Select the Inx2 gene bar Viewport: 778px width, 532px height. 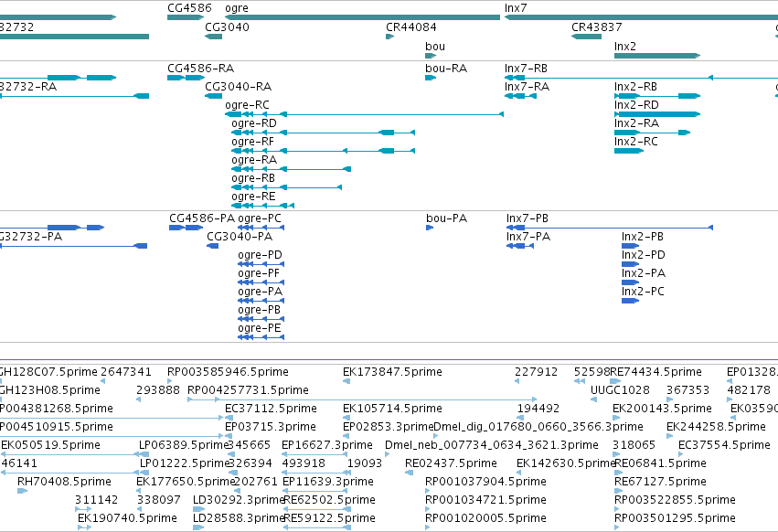[657, 56]
